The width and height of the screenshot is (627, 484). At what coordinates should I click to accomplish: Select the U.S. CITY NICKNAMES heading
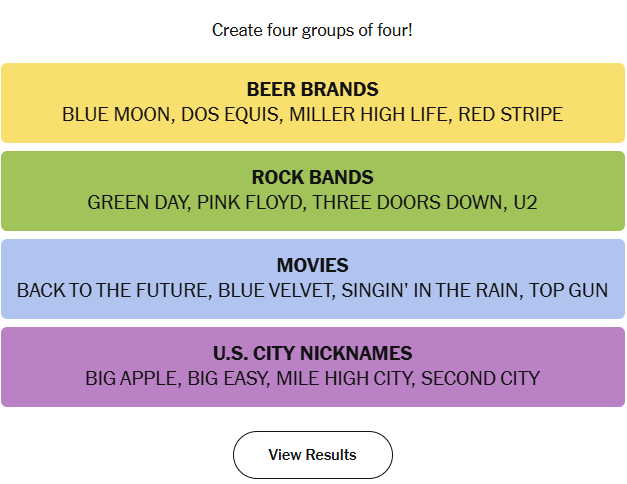tap(312, 353)
